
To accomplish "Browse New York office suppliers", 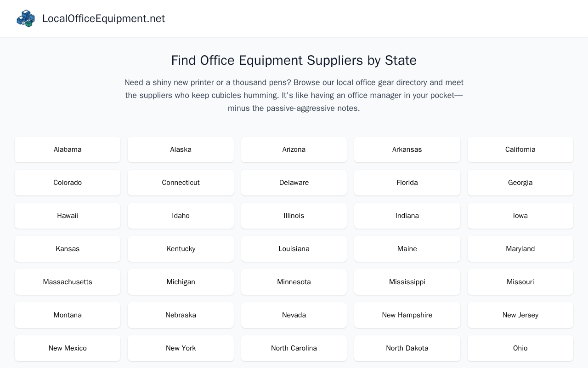I will 181,348.
